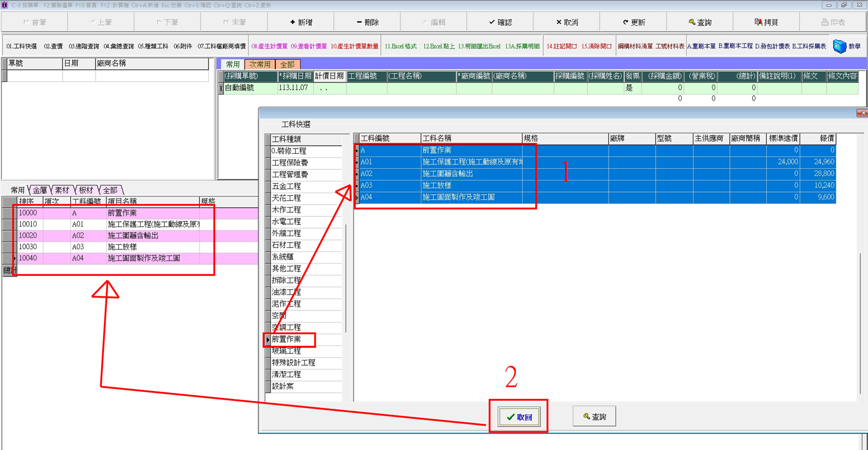Click 查詢 button at the dialog bottom
868x450 pixels.
point(594,417)
